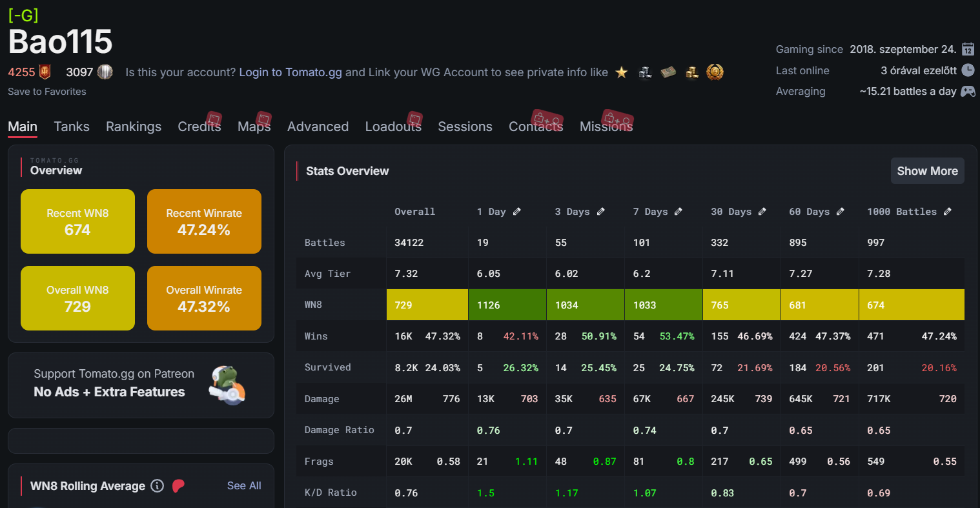Open the Tanks tab
Screen dimensions: 980x508
[x=72, y=127]
